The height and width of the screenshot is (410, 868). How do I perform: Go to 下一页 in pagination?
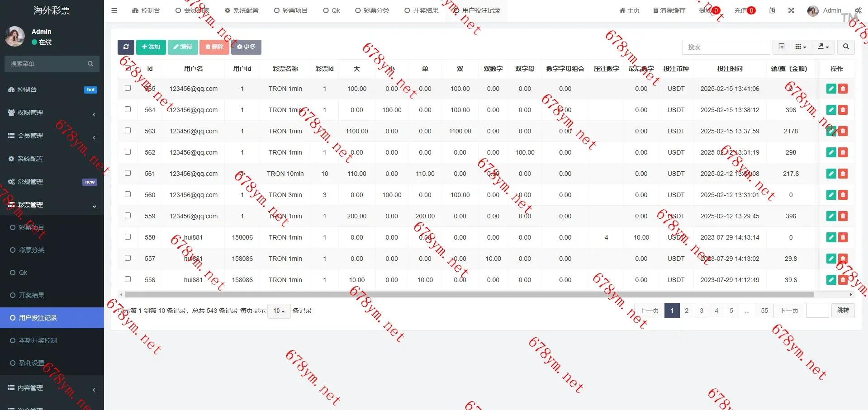(788, 311)
